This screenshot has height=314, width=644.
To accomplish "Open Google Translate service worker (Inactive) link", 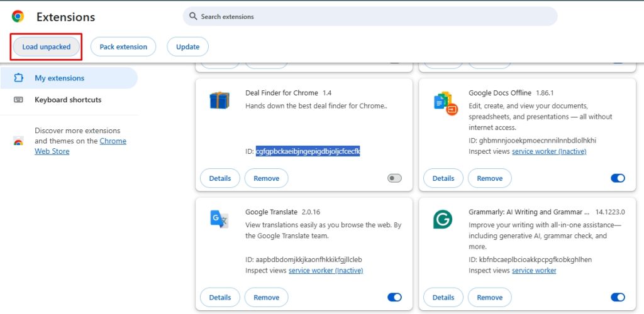I will (326, 271).
